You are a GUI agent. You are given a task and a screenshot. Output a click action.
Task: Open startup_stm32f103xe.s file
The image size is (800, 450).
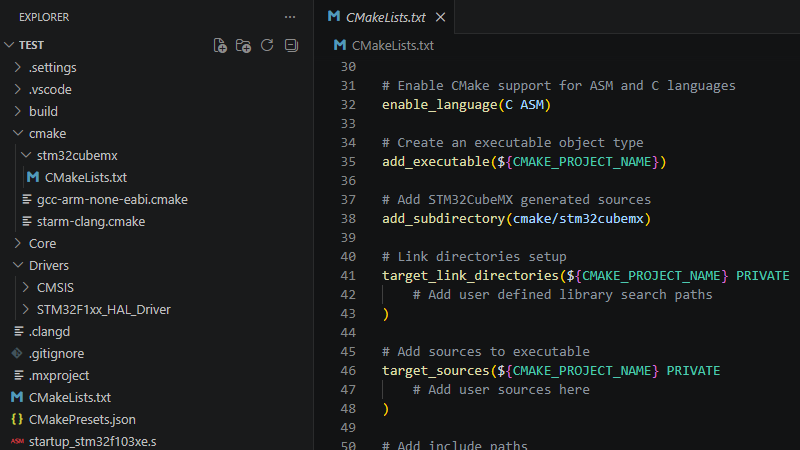(92, 441)
